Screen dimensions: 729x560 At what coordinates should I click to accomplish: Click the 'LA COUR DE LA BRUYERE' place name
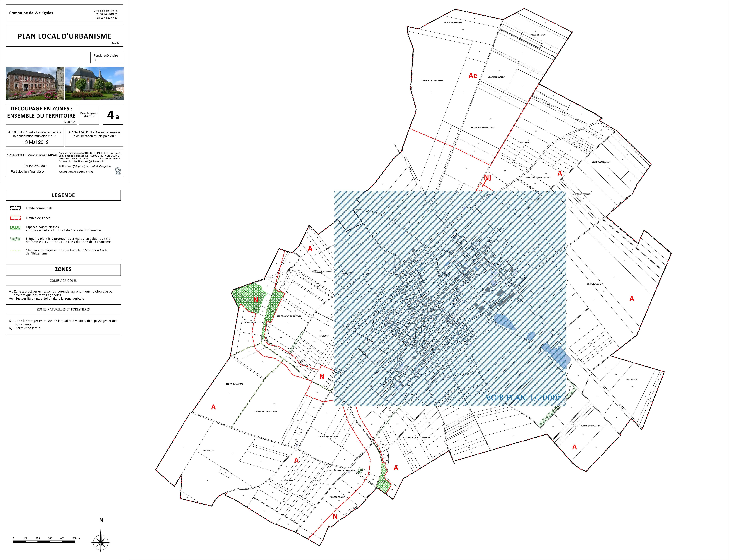[x=432, y=80]
